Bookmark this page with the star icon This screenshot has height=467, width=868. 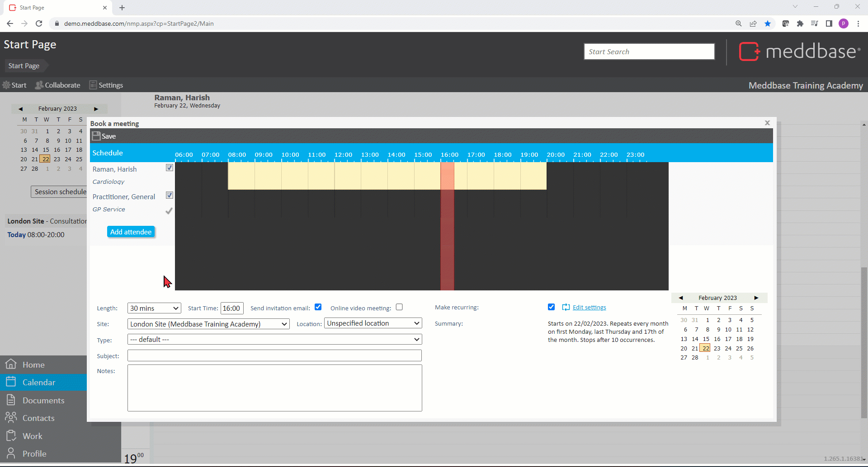click(768, 23)
